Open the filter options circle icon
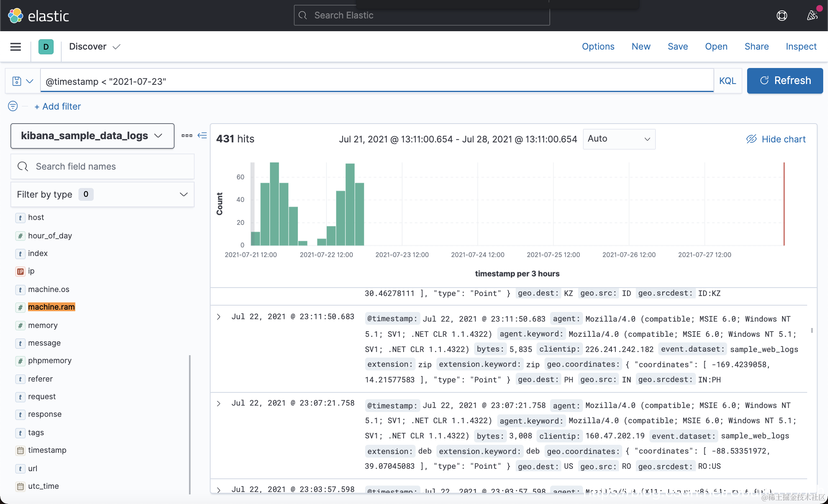 point(13,106)
